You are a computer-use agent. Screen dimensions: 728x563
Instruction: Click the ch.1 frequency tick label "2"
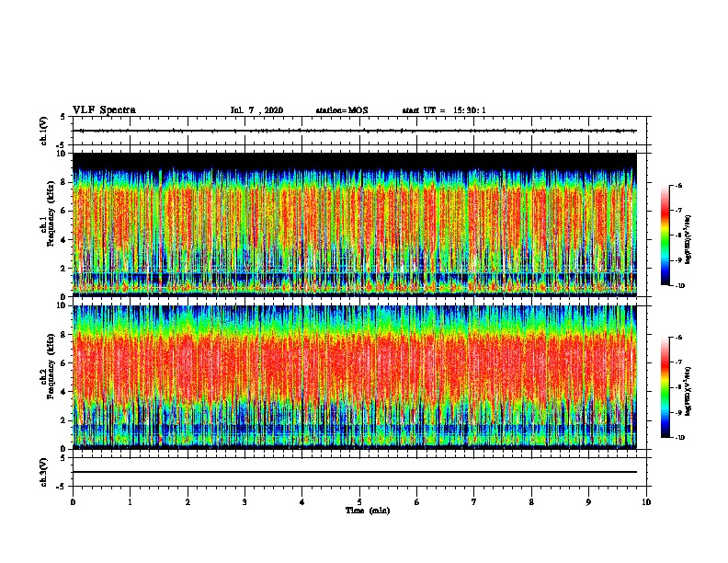[63, 268]
